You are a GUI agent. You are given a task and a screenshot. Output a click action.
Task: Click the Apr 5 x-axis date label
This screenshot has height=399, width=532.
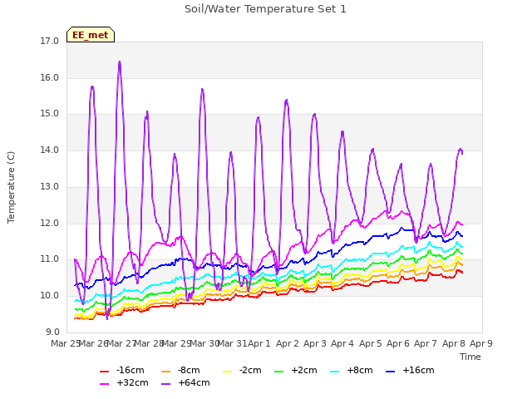(371, 343)
